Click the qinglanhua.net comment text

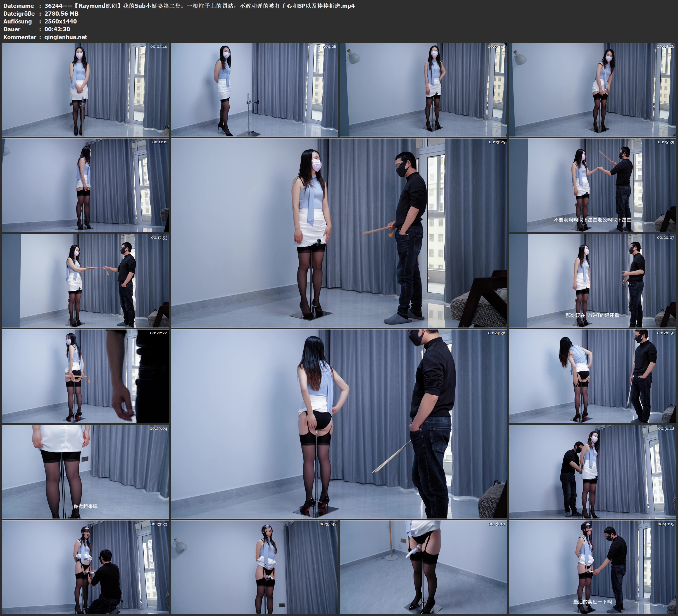[x=66, y=37]
